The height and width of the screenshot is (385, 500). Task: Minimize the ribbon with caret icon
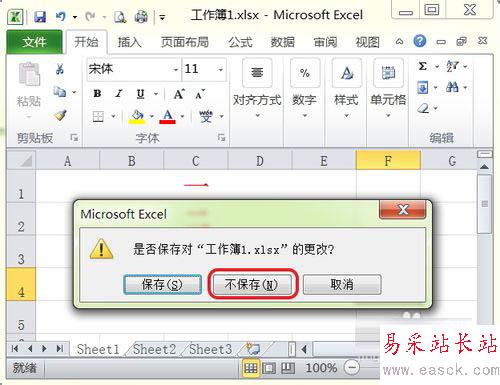click(x=399, y=42)
